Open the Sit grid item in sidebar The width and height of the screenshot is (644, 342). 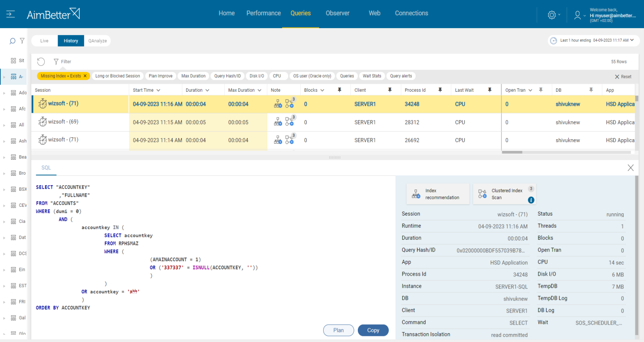pyautogui.click(x=17, y=60)
